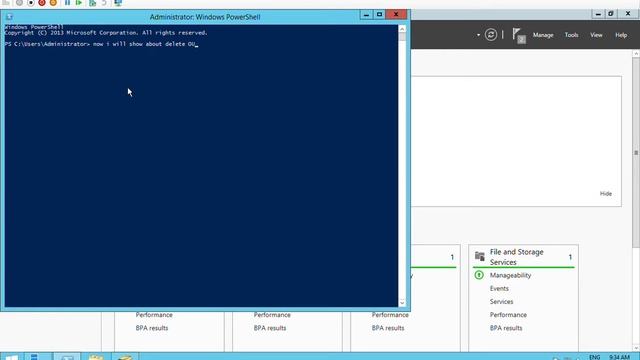Click the PowerShell vertical scrollbar thumb
Screen dimensions: 640x360
pos(402,37)
